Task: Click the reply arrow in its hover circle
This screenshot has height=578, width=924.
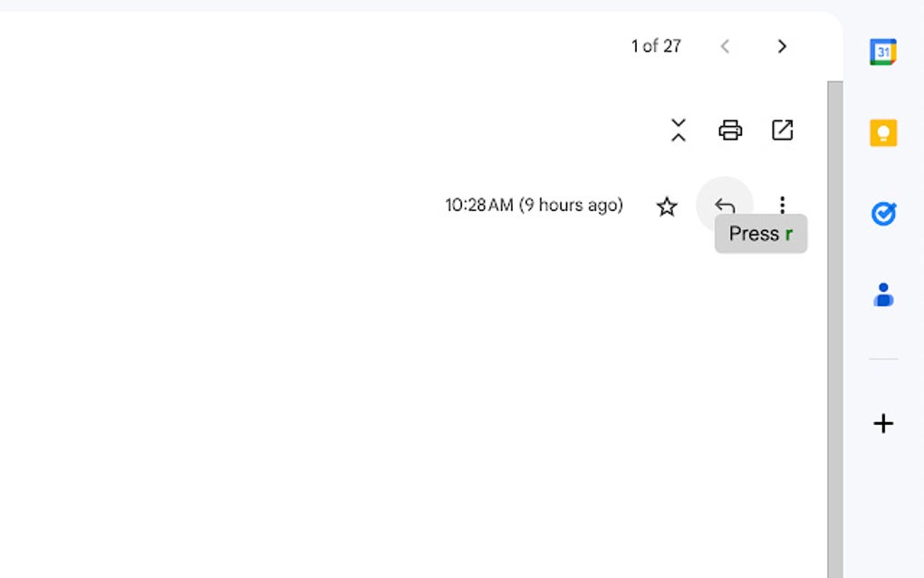Action: click(725, 205)
